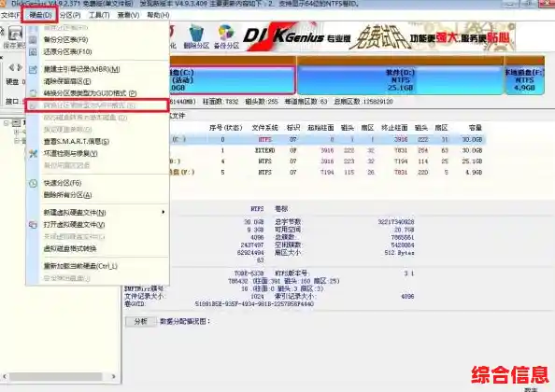
Task: Select the highlighted (C:) partition table row
Action: pyautogui.click(x=327, y=140)
